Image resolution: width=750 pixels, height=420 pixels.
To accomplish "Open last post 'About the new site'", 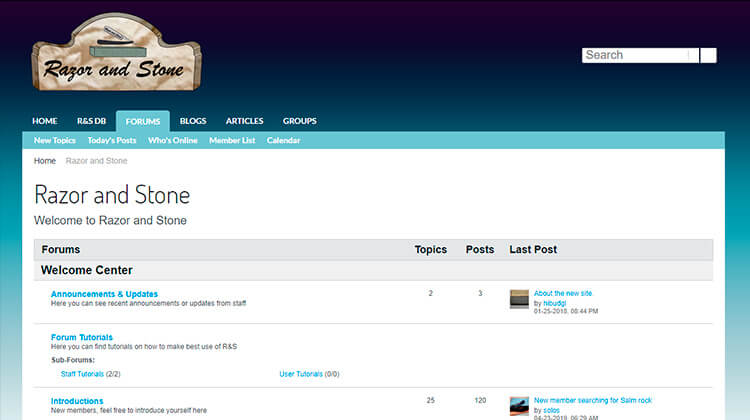I will click(563, 293).
